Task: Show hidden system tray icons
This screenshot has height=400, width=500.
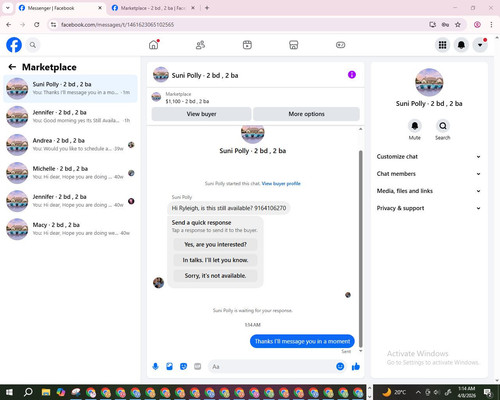Action: point(418,392)
